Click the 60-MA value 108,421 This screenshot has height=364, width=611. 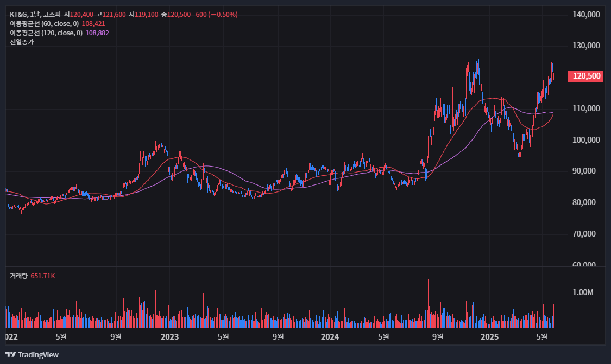93,24
